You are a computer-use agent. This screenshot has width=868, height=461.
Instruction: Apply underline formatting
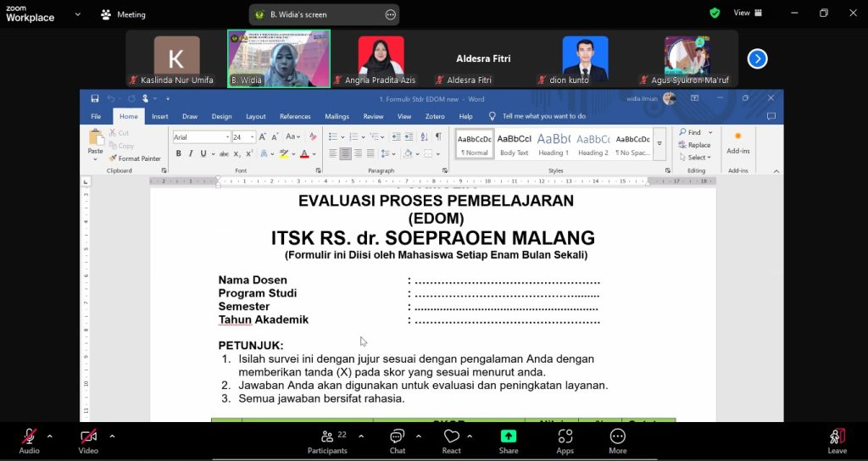pos(203,154)
